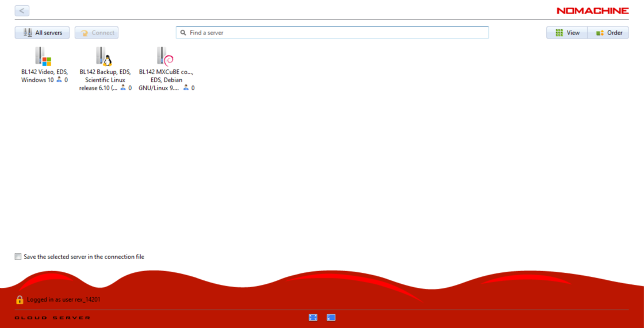
Task: Click the user count icon for Windows 10 server
Action: [59, 80]
